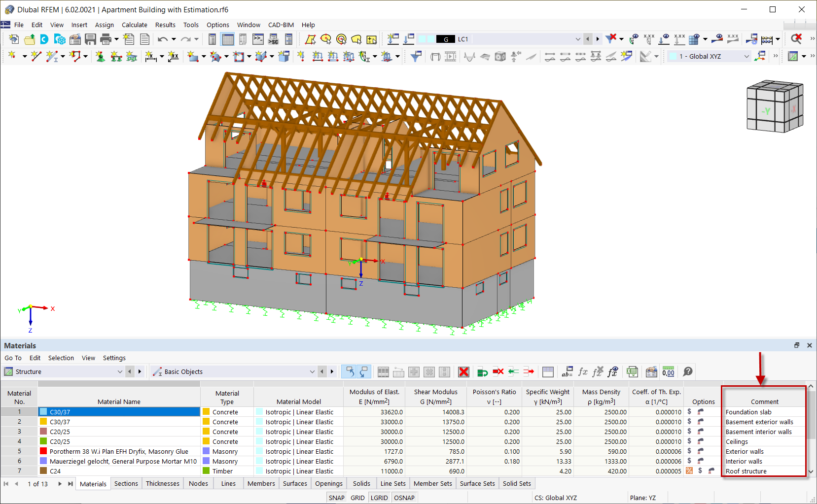The image size is (817, 504).
Task: Click the Save file icon
Action: tap(90, 39)
